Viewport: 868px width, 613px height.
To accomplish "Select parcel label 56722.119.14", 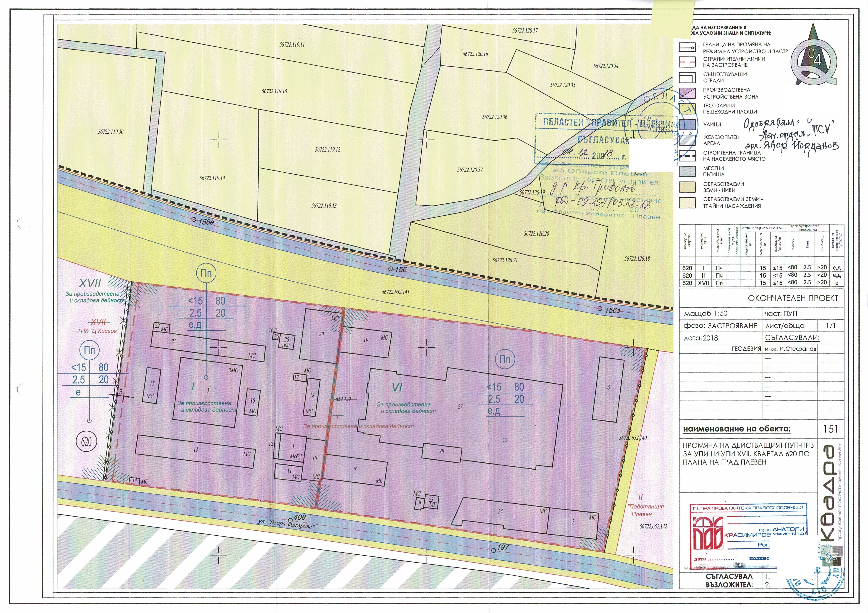I will tap(212, 178).
